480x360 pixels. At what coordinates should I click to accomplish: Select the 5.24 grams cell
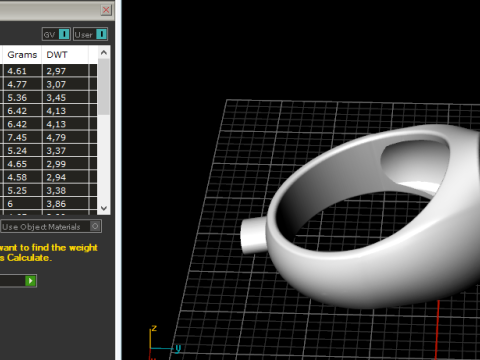tap(22, 151)
